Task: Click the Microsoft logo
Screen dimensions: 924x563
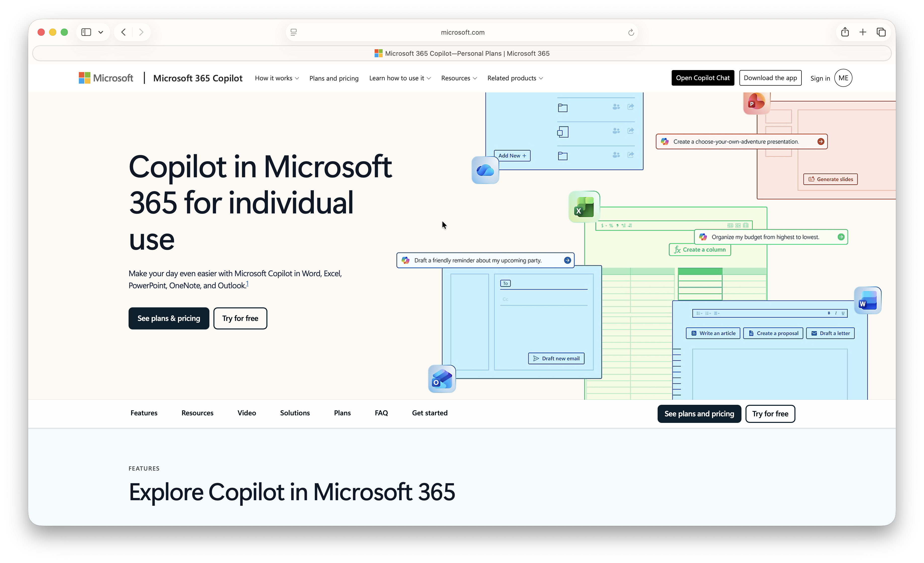Action: click(x=106, y=78)
